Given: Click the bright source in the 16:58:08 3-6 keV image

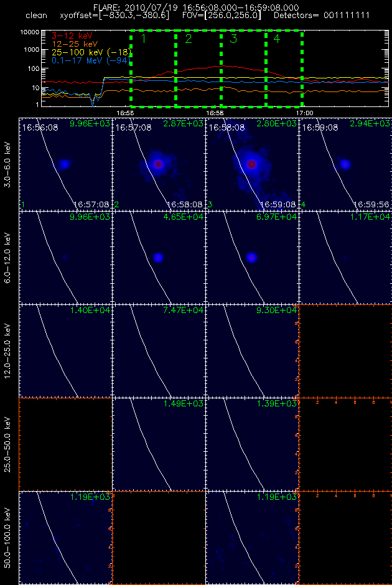Looking at the screenshot, I should pos(251,164).
